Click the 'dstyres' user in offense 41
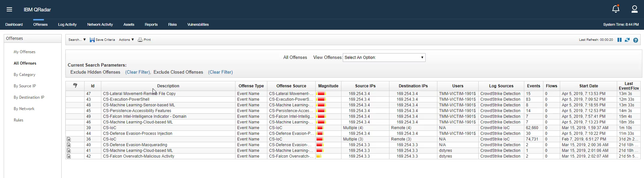This screenshot has width=644, height=178. pos(445,151)
